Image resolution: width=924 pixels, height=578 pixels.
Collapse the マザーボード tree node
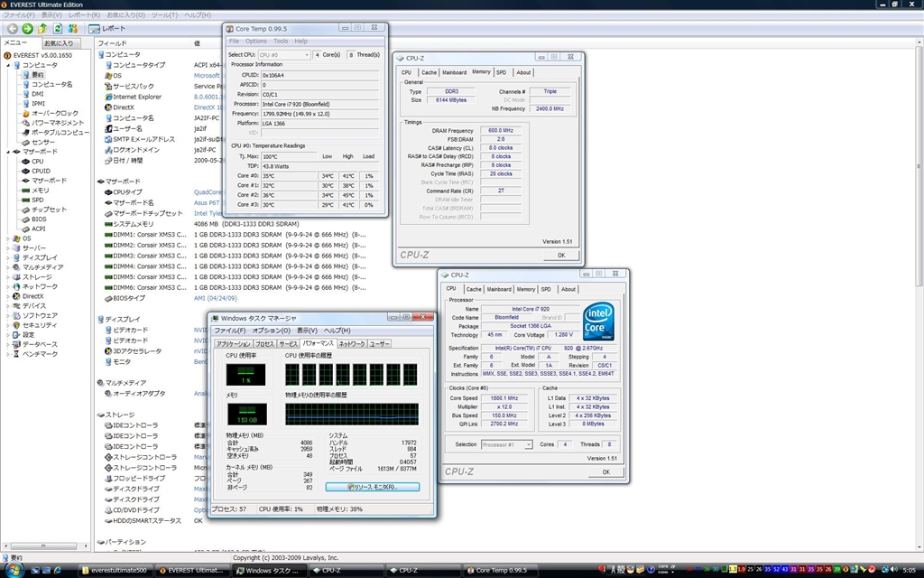(x=8, y=152)
